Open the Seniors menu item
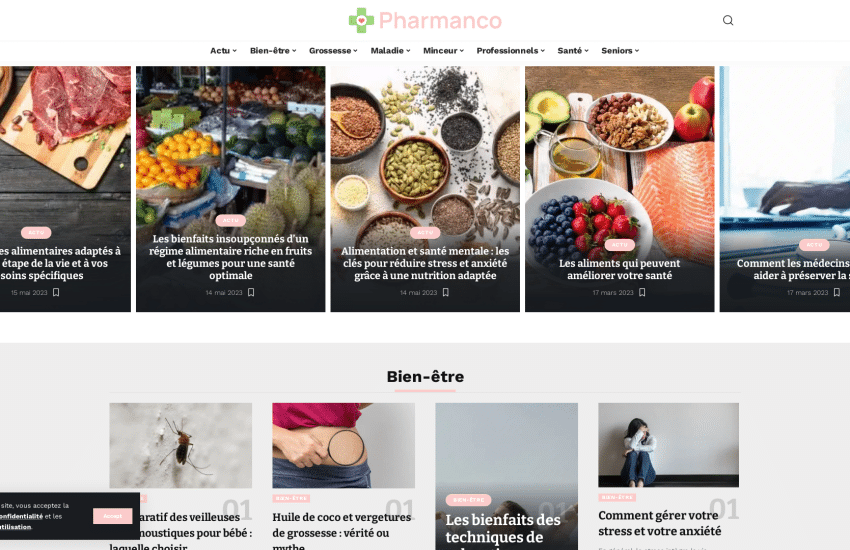This screenshot has height=550, width=850. click(620, 50)
